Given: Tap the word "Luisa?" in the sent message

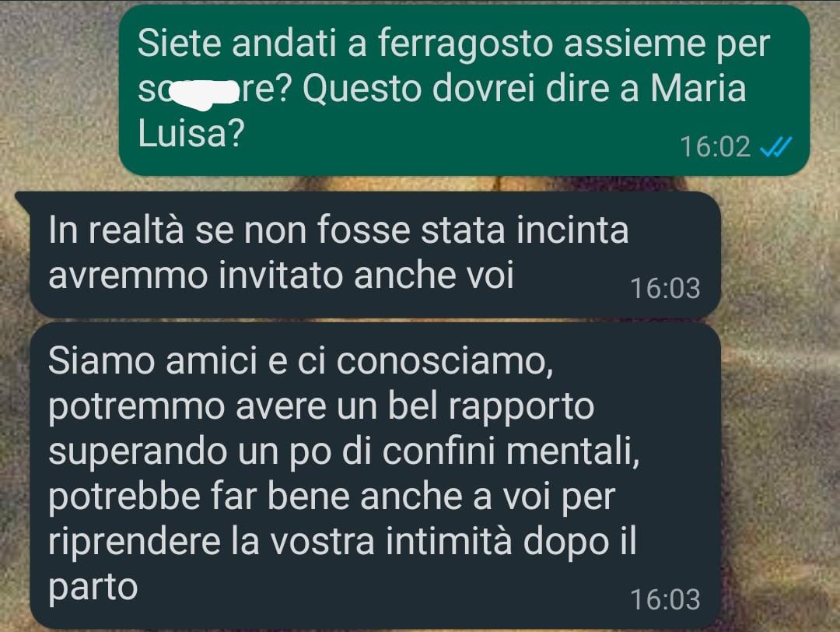Looking at the screenshot, I should coord(191,132).
